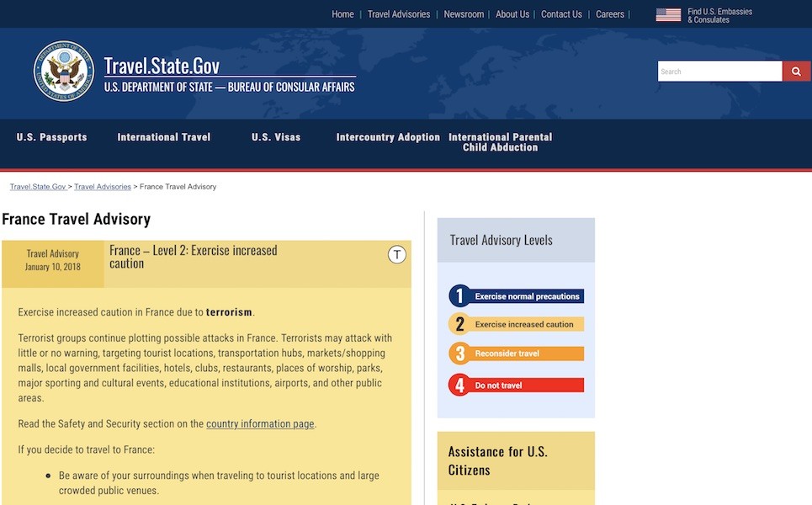This screenshot has width=812, height=505.
Task: Visit the Careers link
Action: tap(609, 14)
